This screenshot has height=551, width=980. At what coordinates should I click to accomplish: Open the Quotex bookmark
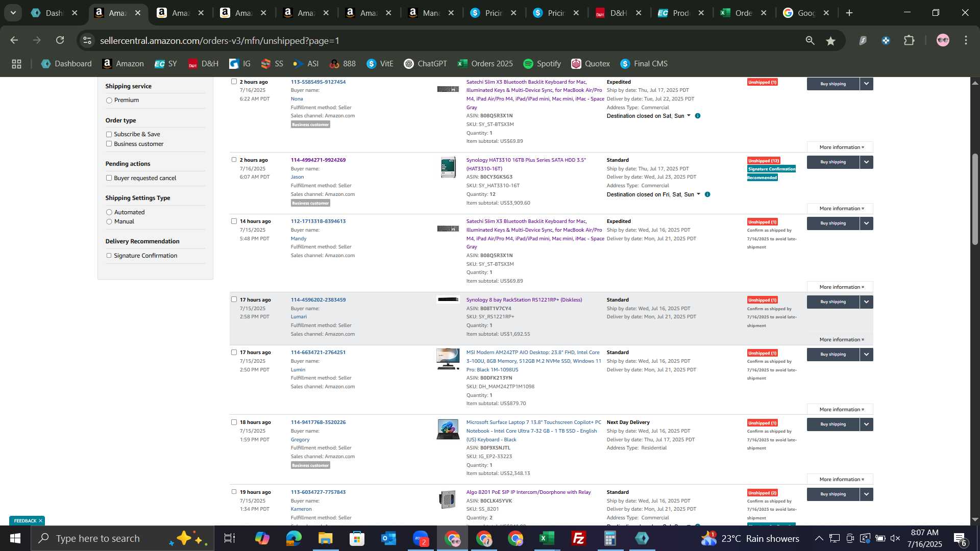(591, 64)
